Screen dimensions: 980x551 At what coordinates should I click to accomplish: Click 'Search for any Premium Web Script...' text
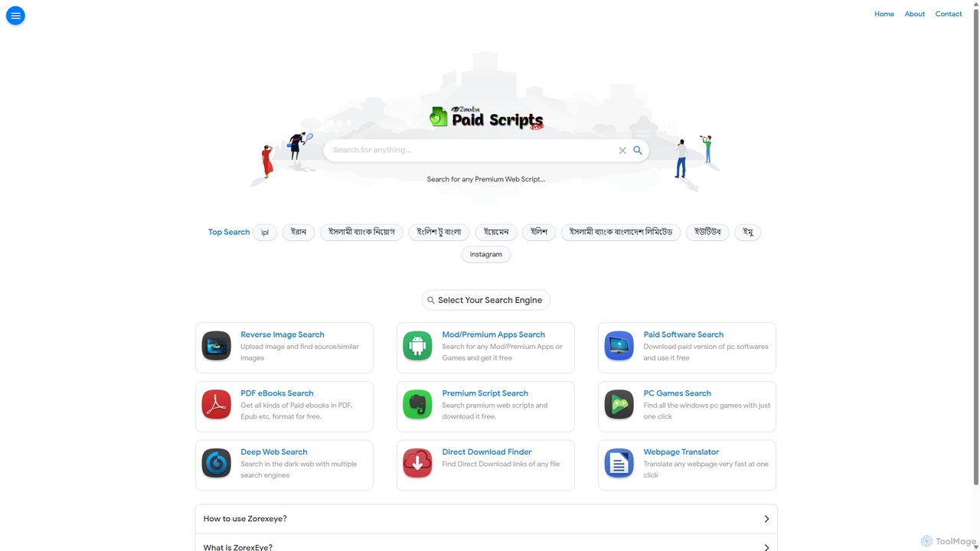coord(486,179)
